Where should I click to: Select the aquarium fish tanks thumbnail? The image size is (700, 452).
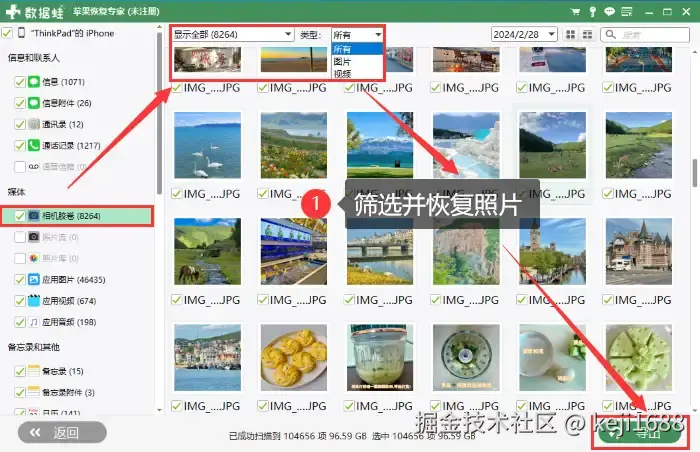[294, 251]
